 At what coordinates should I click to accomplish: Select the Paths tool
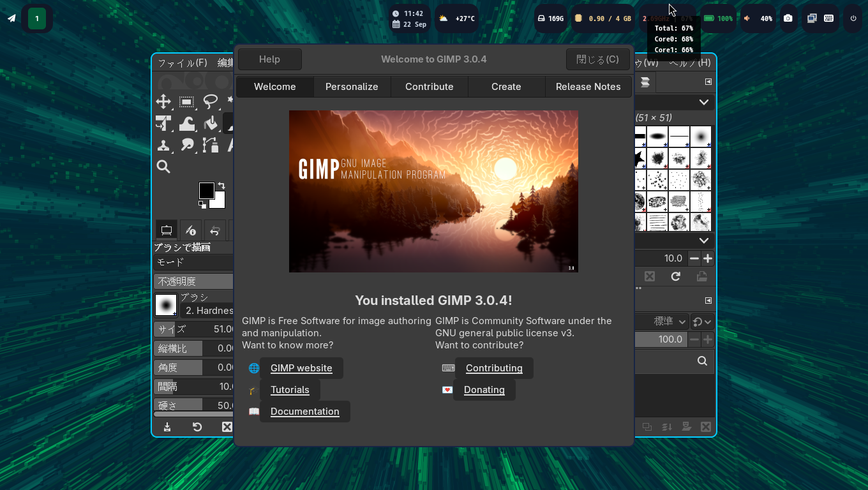(211, 145)
